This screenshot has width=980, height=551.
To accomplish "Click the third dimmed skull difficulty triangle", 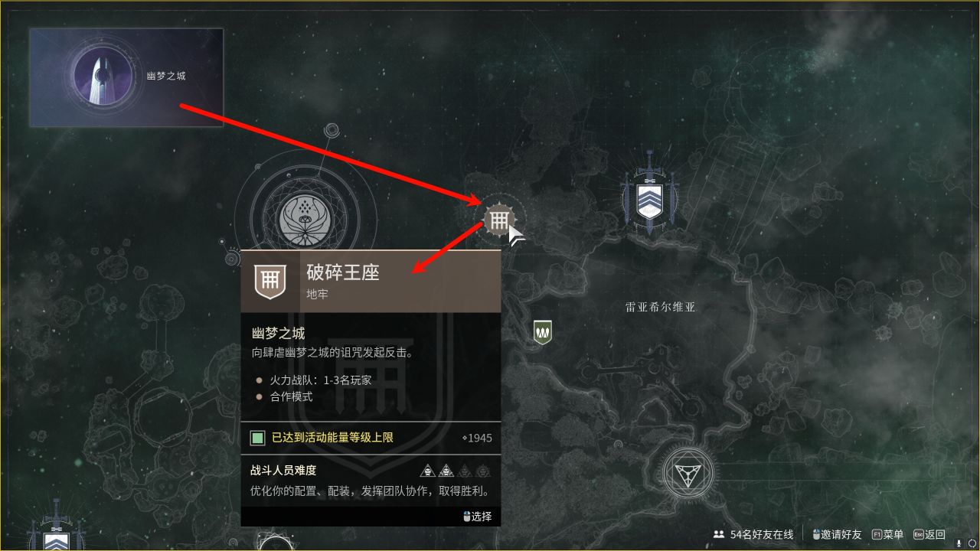I will coord(465,471).
